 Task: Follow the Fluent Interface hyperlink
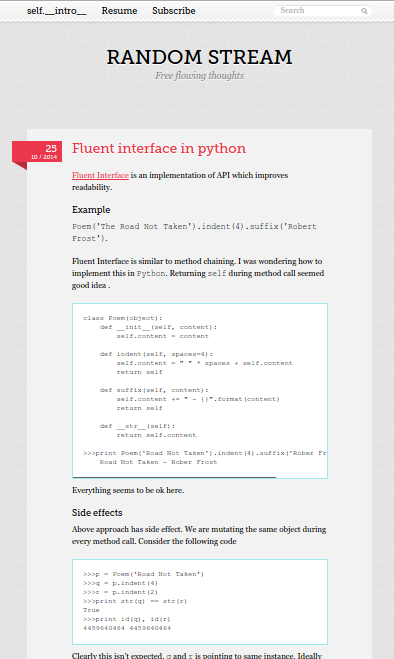point(100,175)
